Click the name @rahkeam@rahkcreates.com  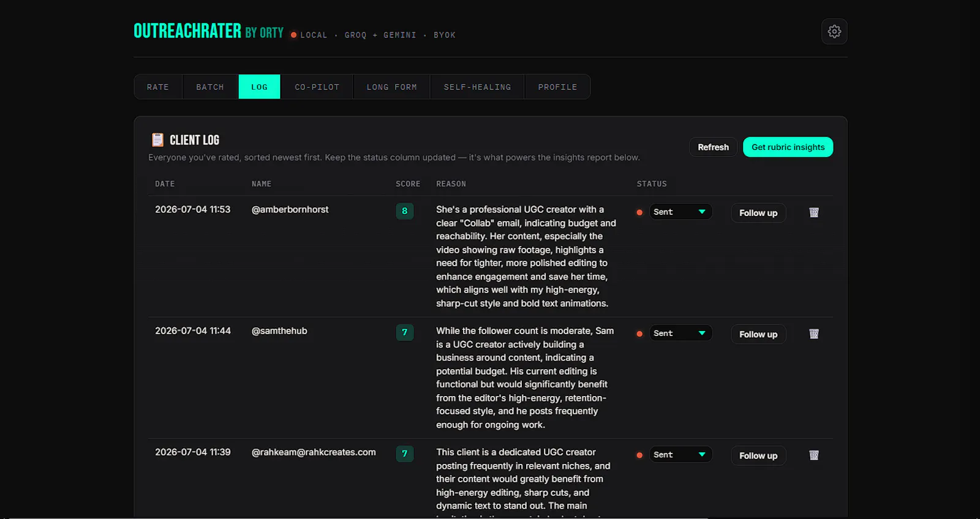[x=314, y=452]
